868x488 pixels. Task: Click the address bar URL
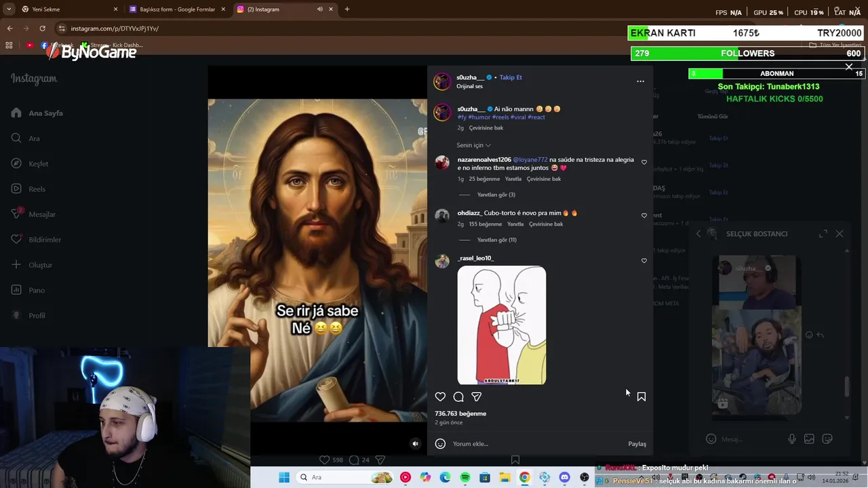[x=115, y=28]
